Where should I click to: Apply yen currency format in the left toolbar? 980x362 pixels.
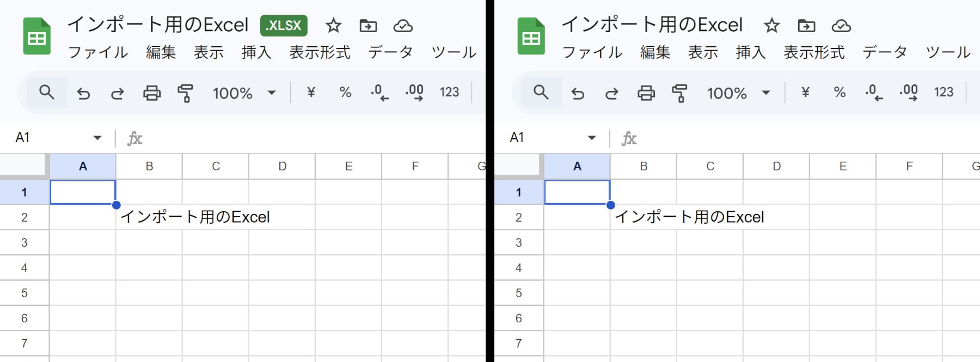311,93
